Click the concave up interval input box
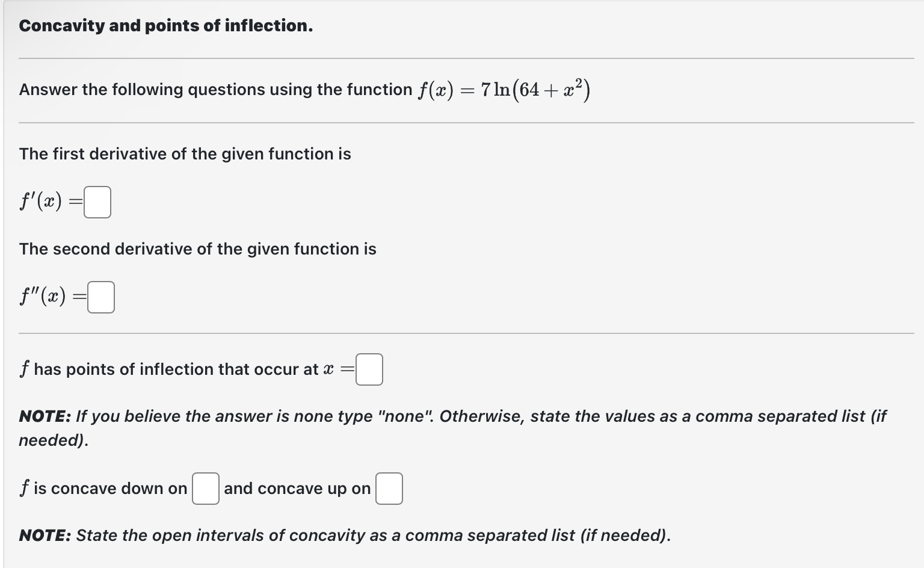 click(389, 489)
